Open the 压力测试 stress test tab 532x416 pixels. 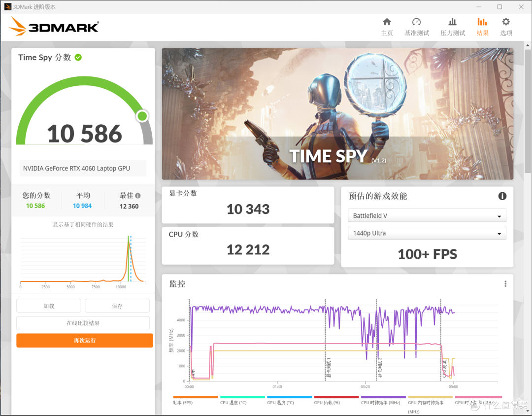[453, 27]
